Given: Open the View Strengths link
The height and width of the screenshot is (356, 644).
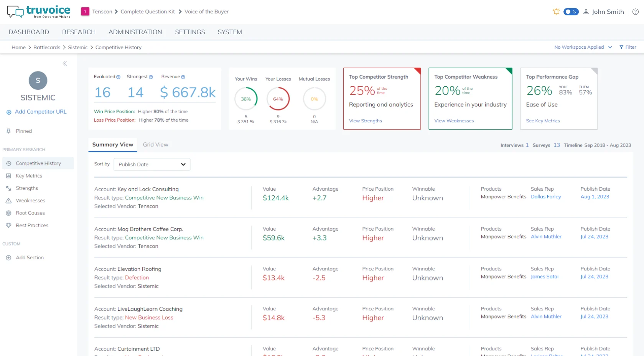Looking at the screenshot, I should coord(366,121).
